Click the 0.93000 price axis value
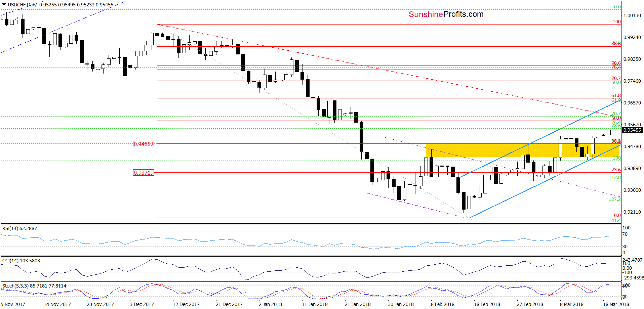The height and width of the screenshot is (309, 644). pyautogui.click(x=632, y=190)
